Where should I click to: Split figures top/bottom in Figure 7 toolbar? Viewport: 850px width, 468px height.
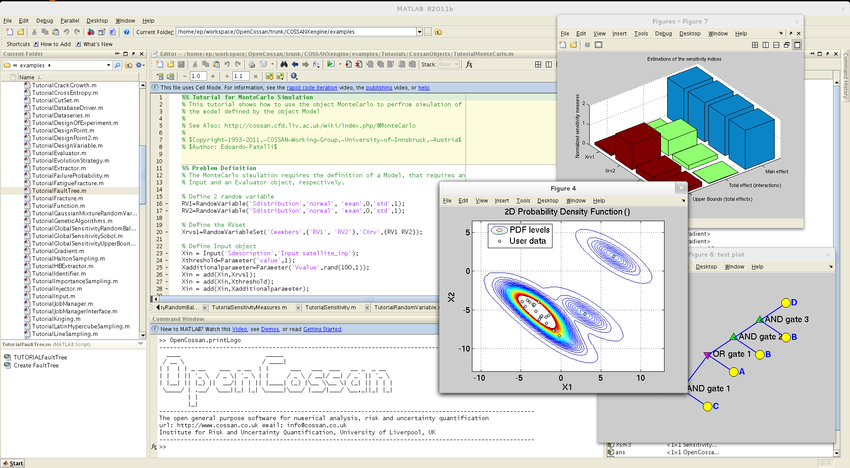click(x=776, y=45)
